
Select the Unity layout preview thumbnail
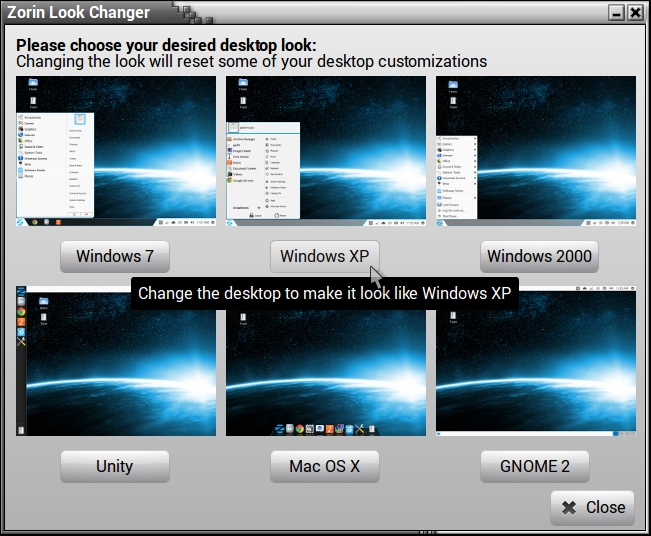click(115, 362)
